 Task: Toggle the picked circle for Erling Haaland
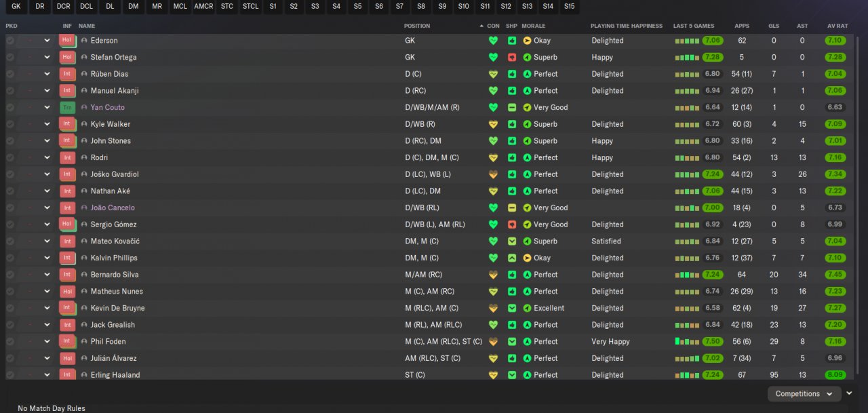coord(10,375)
